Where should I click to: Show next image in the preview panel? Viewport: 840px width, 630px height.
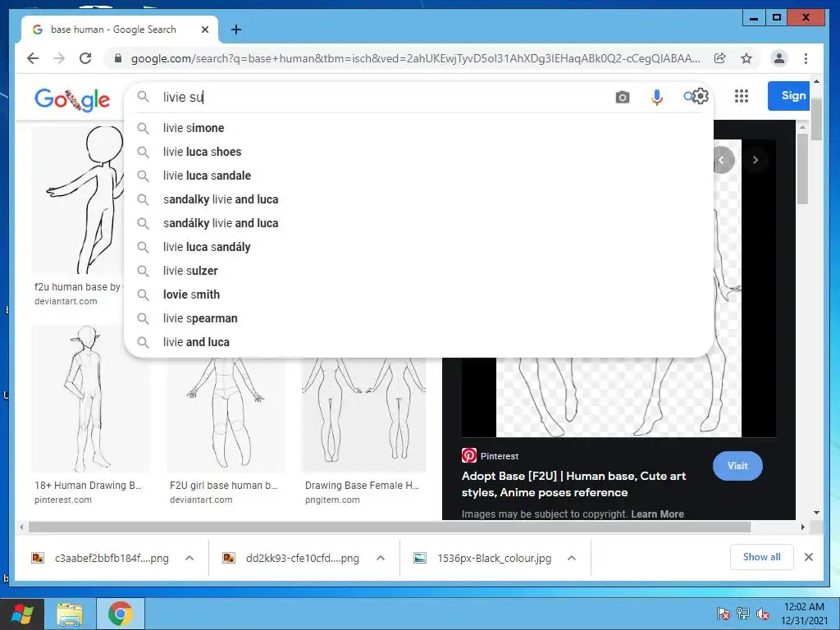(x=756, y=160)
